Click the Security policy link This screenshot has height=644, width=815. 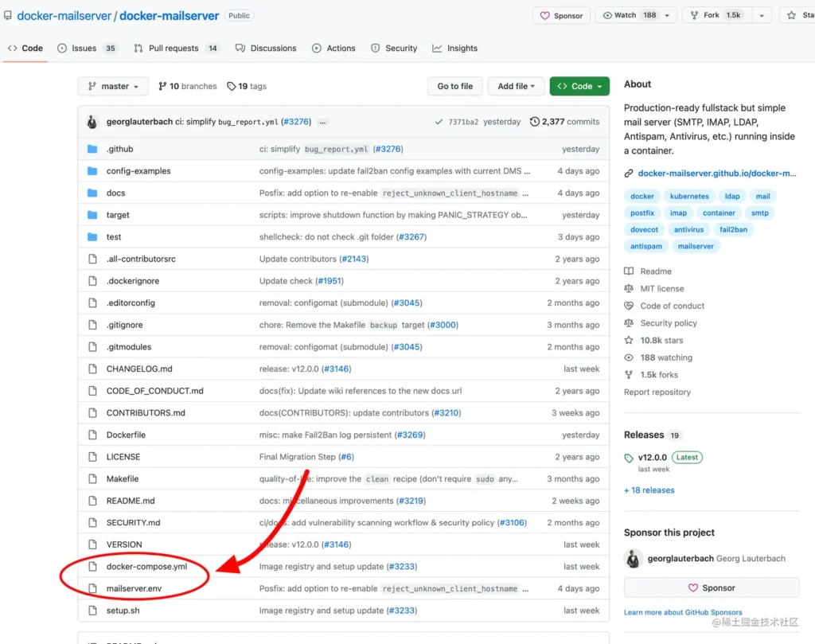pyautogui.click(x=669, y=323)
